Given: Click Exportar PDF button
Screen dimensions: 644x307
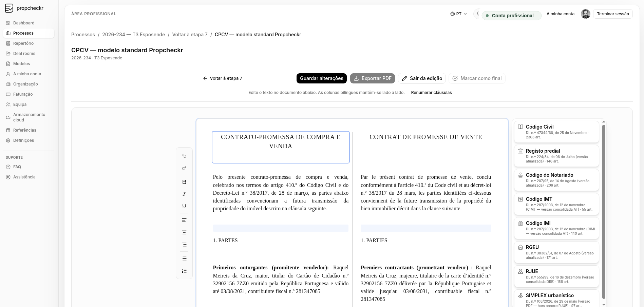Looking at the screenshot, I should click(x=373, y=78).
